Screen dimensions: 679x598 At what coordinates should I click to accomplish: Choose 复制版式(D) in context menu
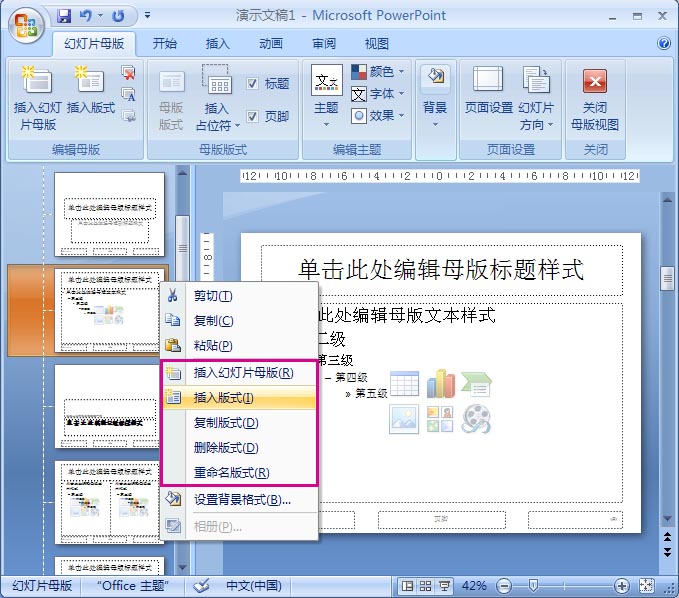click(x=239, y=422)
